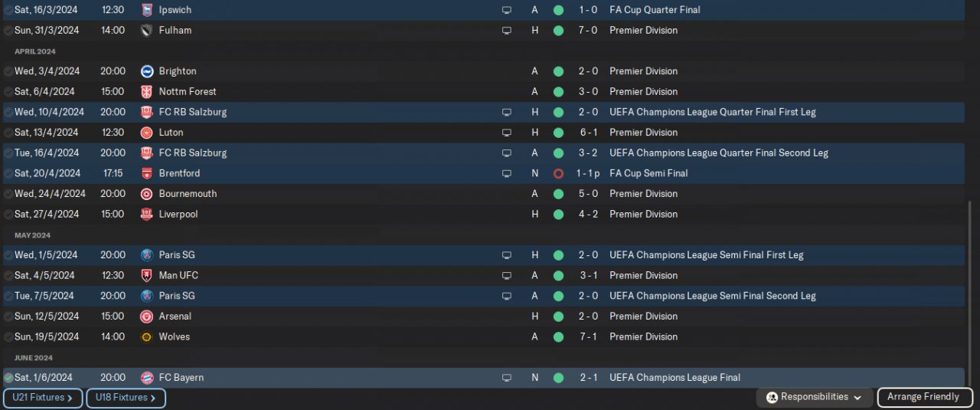
Task: Click the Arsenal club crest
Action: (x=147, y=317)
